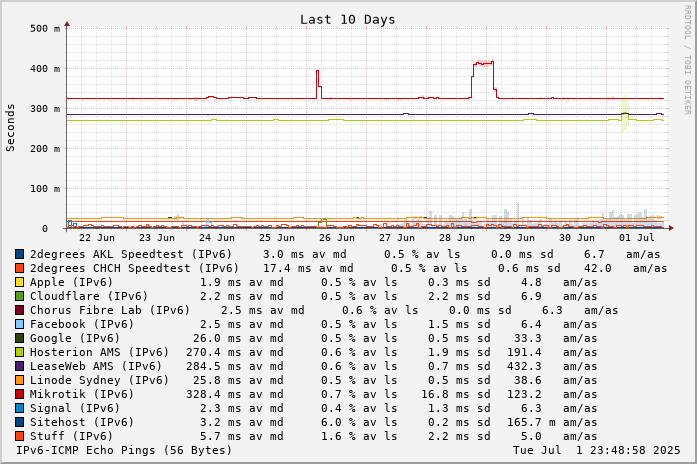Click Stuff's "1.6 % av ls" value
This screenshot has width=697, height=464.
point(359,436)
